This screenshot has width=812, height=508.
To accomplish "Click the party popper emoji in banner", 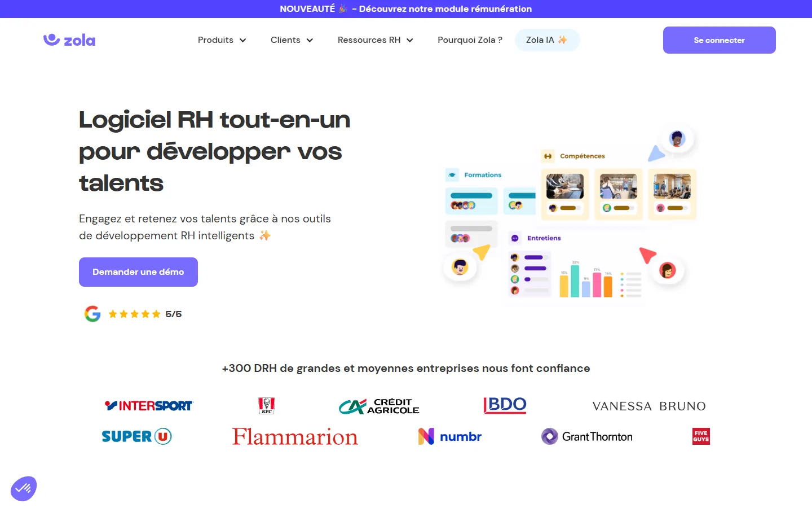I will click(x=342, y=8).
